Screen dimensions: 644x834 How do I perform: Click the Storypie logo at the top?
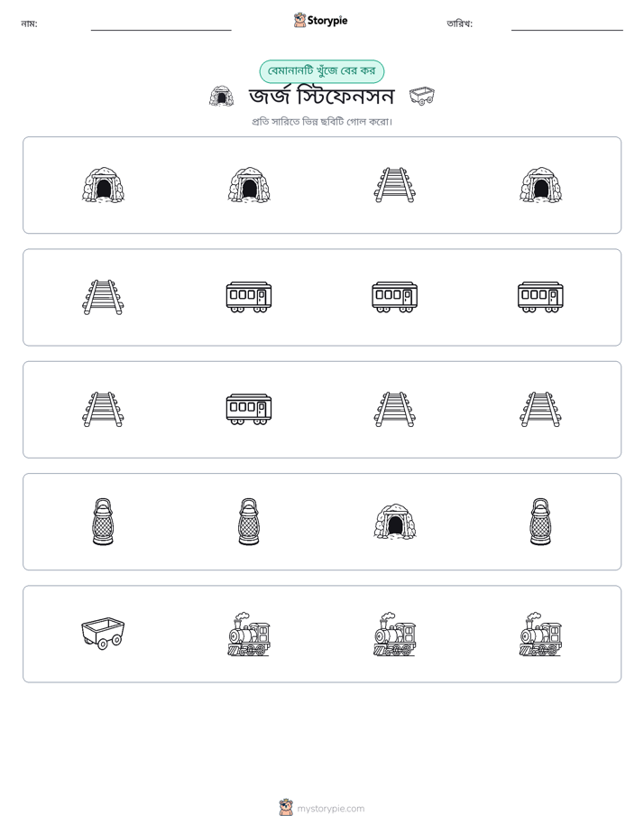[320, 20]
